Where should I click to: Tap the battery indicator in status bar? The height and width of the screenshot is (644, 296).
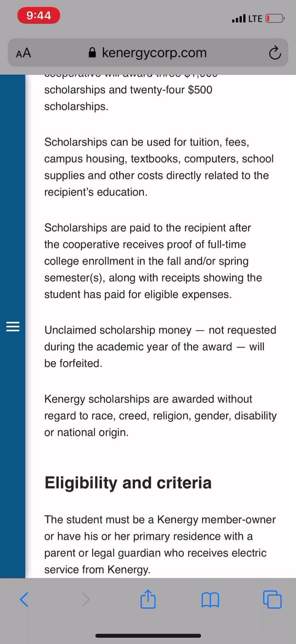(275, 18)
